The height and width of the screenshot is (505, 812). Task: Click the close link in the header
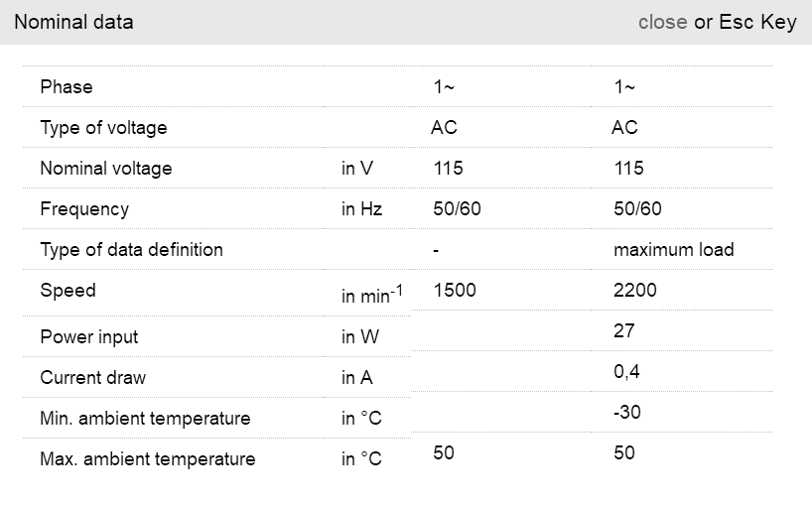[x=662, y=22]
